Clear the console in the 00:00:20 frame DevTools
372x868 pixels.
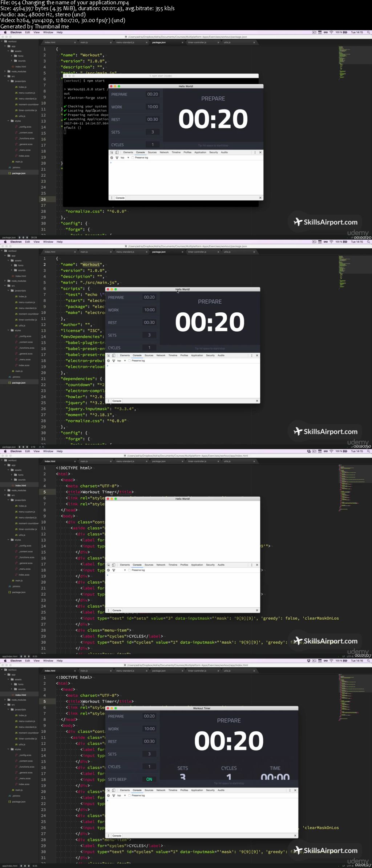[x=112, y=158]
